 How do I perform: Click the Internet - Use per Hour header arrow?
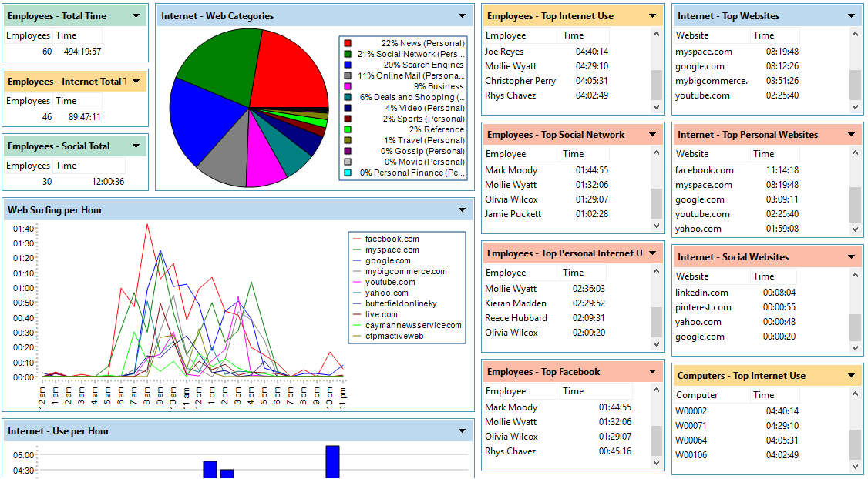click(x=463, y=431)
